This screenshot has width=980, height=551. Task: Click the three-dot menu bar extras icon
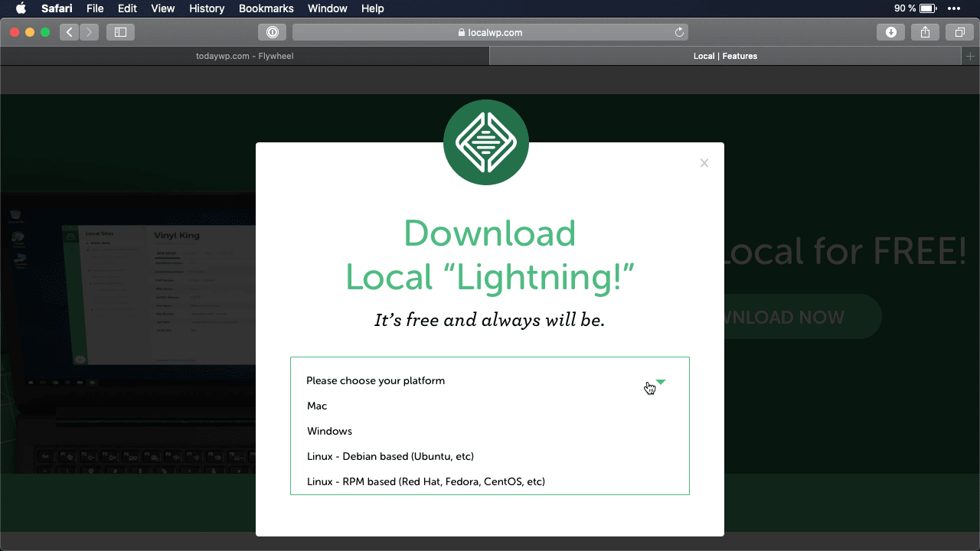tap(953, 8)
